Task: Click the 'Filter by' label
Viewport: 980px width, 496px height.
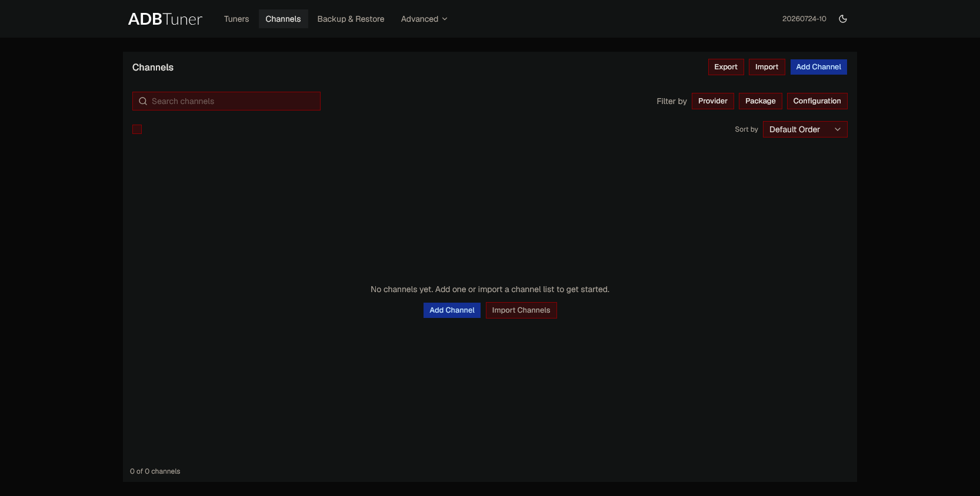Action: click(x=672, y=101)
